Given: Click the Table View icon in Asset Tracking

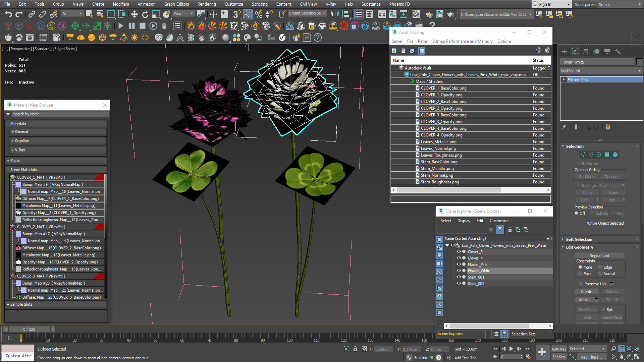Looking at the screenshot, I should point(422,51).
